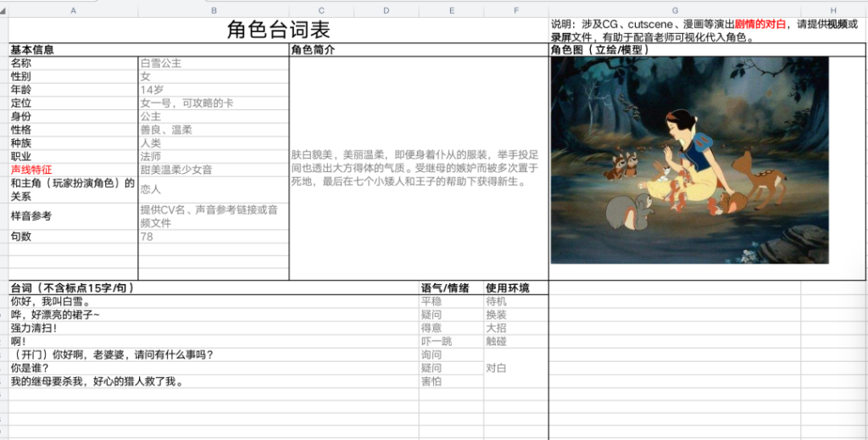This screenshot has width=868, height=440.
Task: Select column E header
Action: (452, 11)
